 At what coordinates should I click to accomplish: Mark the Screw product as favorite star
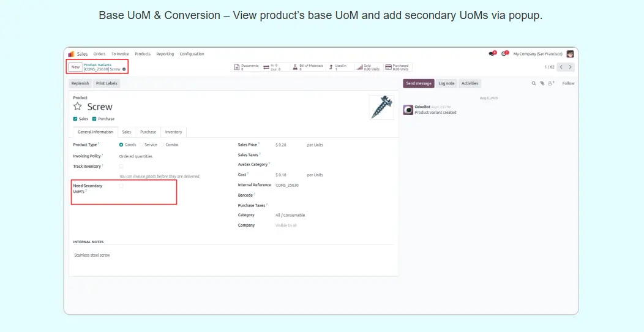pos(78,107)
